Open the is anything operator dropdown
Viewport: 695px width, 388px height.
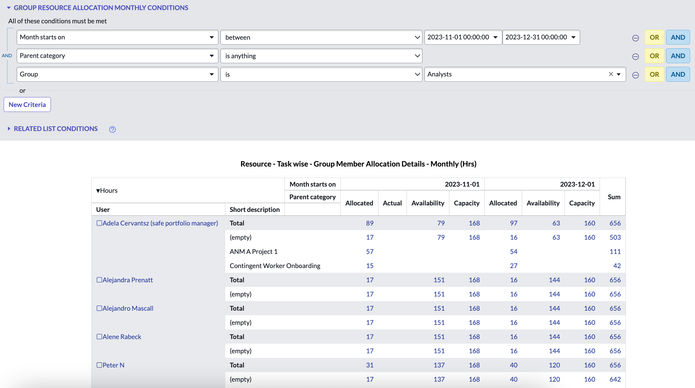pos(321,56)
